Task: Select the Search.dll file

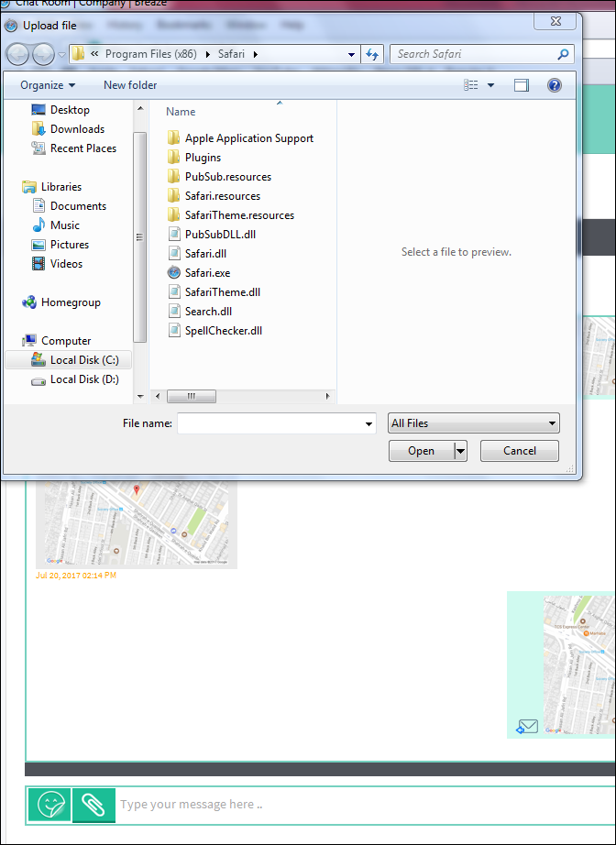Action: coord(200,312)
